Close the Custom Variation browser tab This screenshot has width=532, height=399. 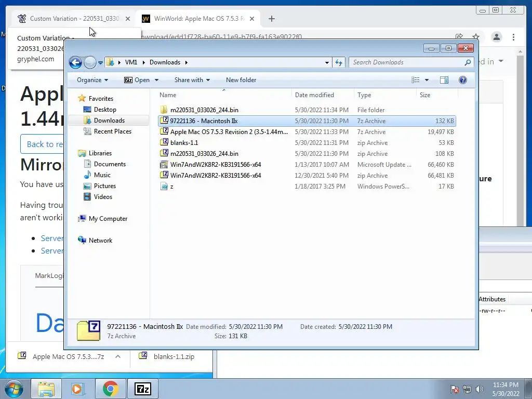tap(128, 19)
